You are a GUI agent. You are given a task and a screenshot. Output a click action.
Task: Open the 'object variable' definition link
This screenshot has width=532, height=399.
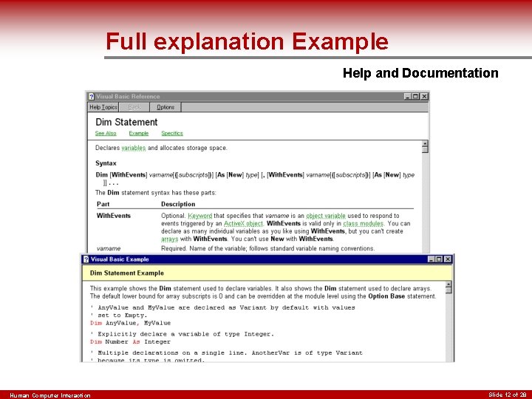tap(326, 216)
